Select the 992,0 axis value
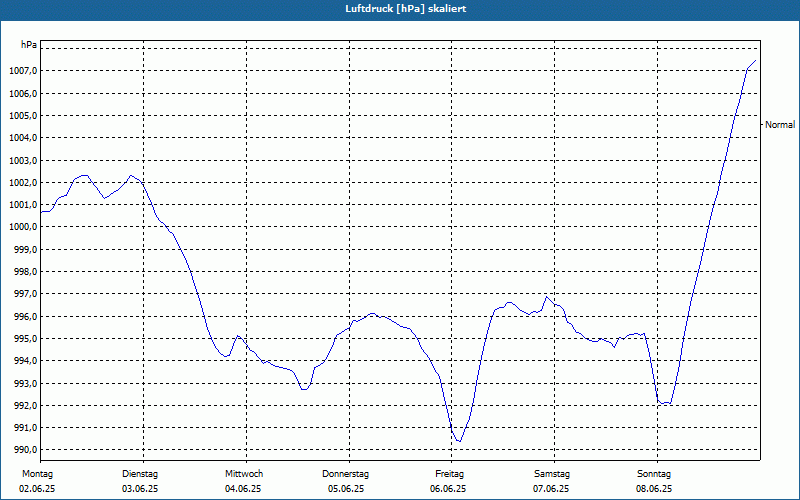This screenshot has height=500, width=800. pyautogui.click(x=25, y=406)
